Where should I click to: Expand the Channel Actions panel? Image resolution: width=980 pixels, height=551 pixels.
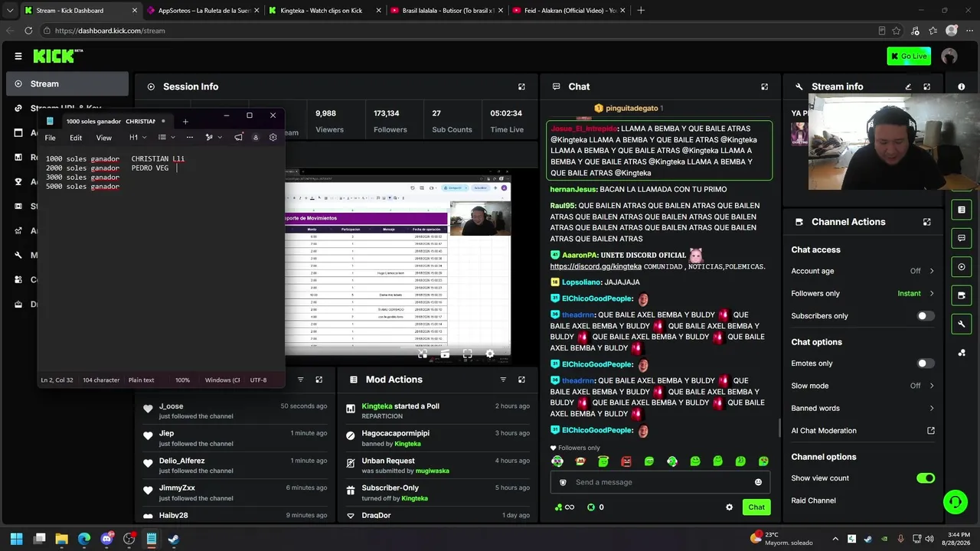click(x=926, y=222)
